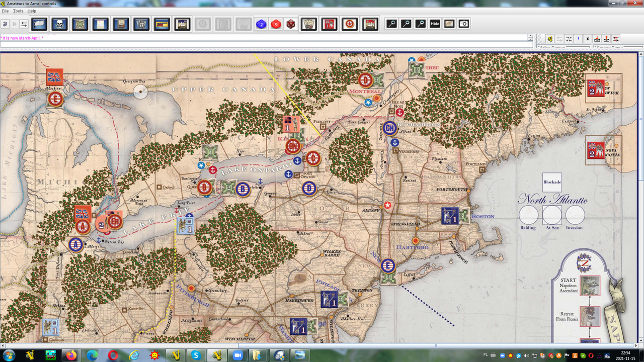Select the US infantry unit near Boston

click(x=449, y=216)
